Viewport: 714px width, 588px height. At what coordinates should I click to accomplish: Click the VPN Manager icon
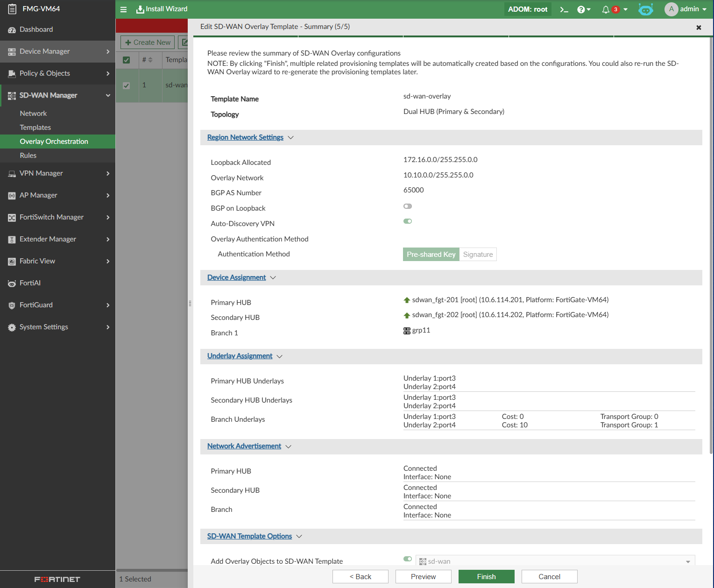point(12,173)
